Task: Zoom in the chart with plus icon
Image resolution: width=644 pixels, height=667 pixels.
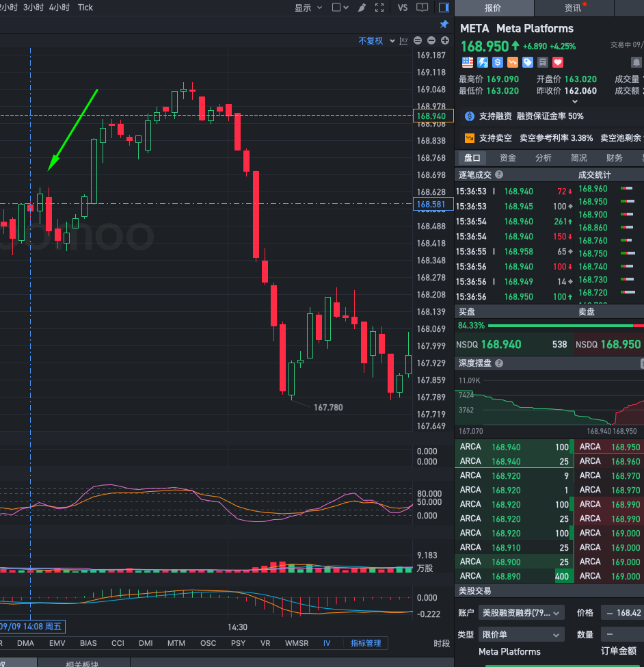Action: tap(445, 40)
